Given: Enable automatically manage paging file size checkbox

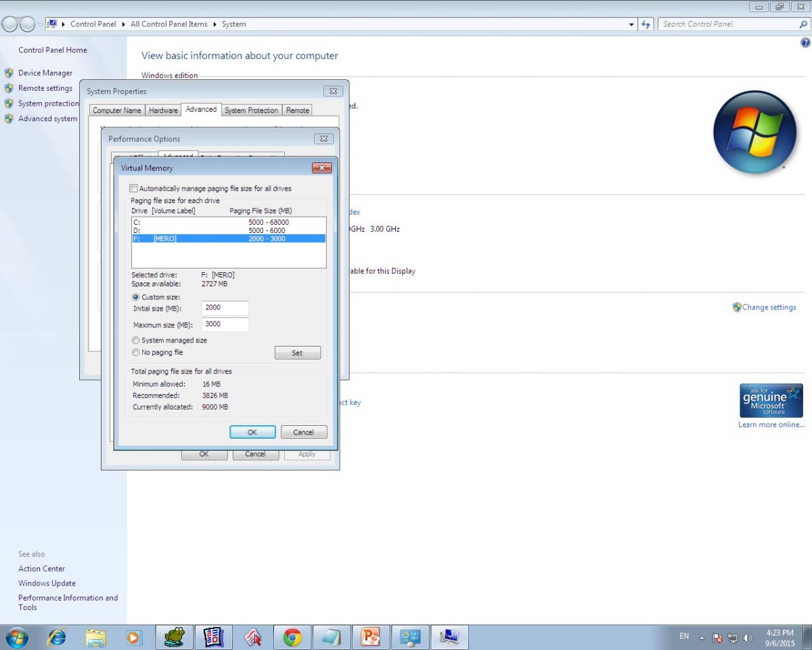Looking at the screenshot, I should (133, 188).
